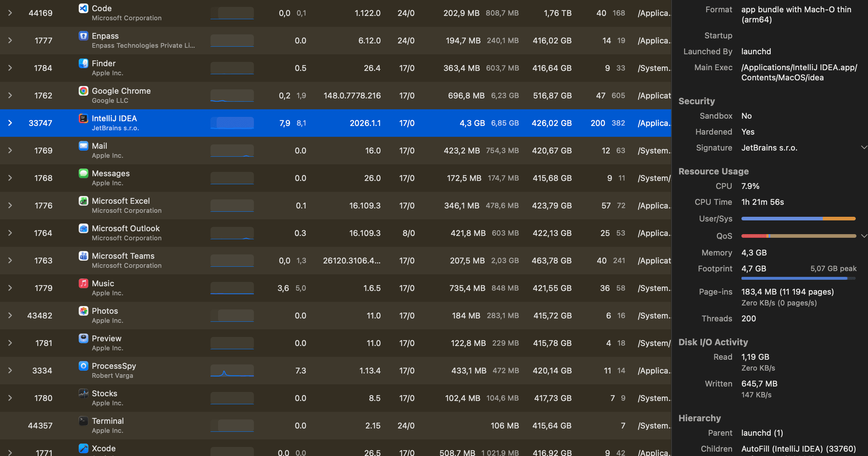Click the Threads value 200 in inspector
This screenshot has width=868, height=456.
click(749, 318)
